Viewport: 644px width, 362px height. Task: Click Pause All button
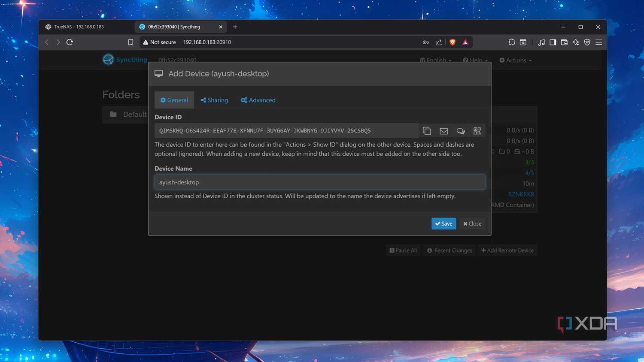click(x=403, y=250)
